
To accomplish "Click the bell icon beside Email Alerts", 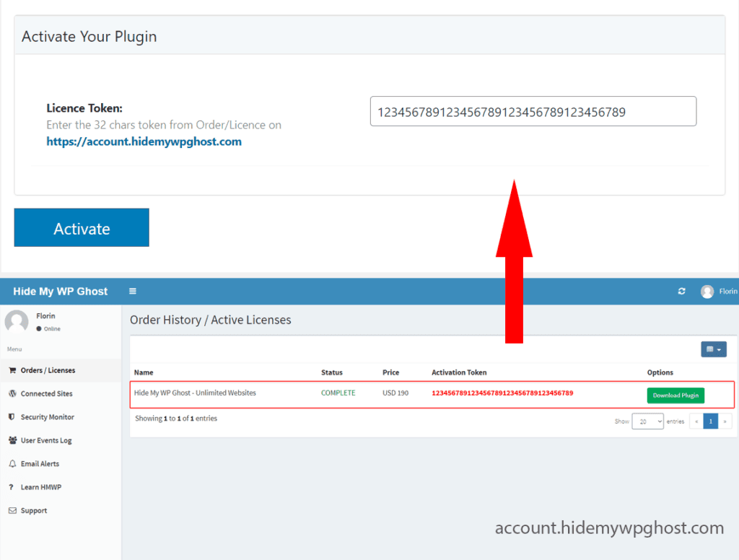I will (12, 464).
